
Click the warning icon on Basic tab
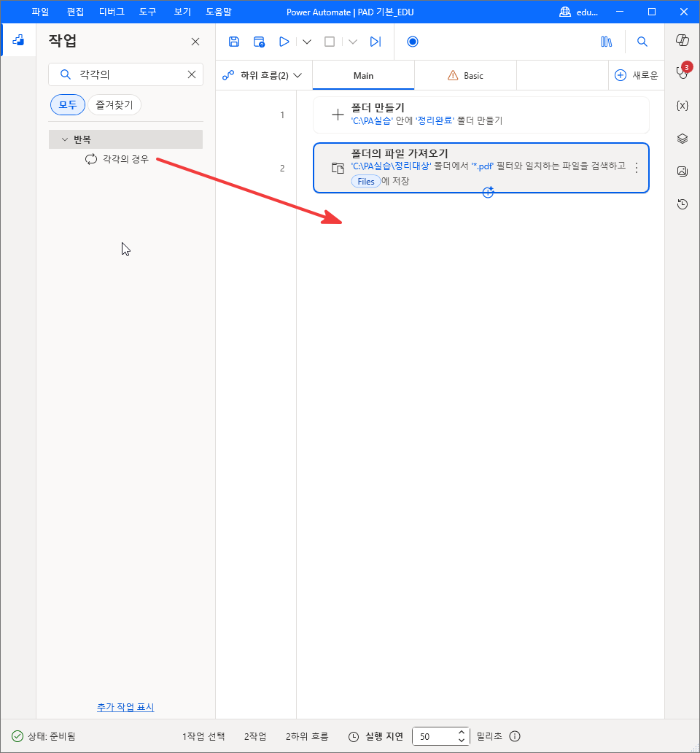click(452, 75)
